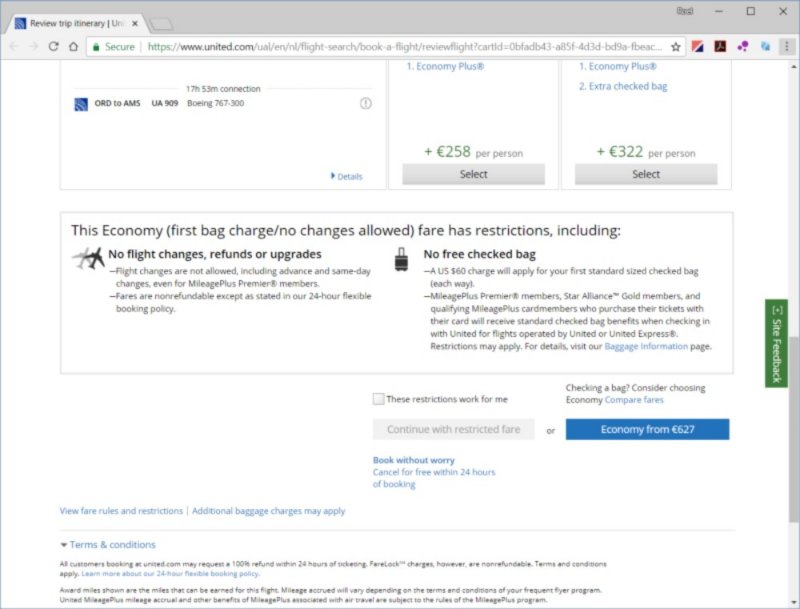The height and width of the screenshot is (609, 800).
Task: Click the green secure padlock icon
Action: pos(96,46)
